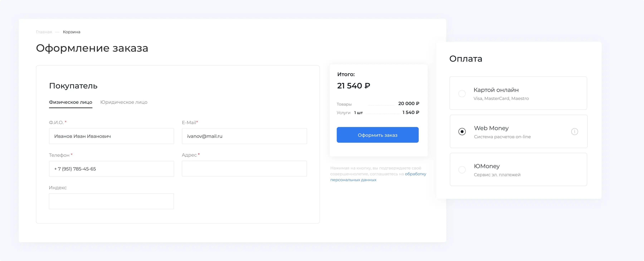Image resolution: width=644 pixels, height=261 pixels.
Task: Click the Корзина breadcrumb item
Action: [72, 32]
